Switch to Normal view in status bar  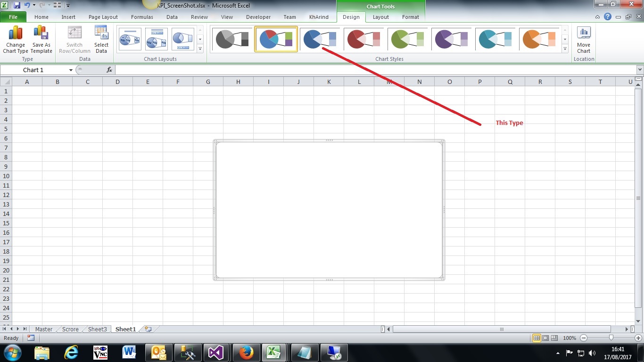[x=537, y=338]
